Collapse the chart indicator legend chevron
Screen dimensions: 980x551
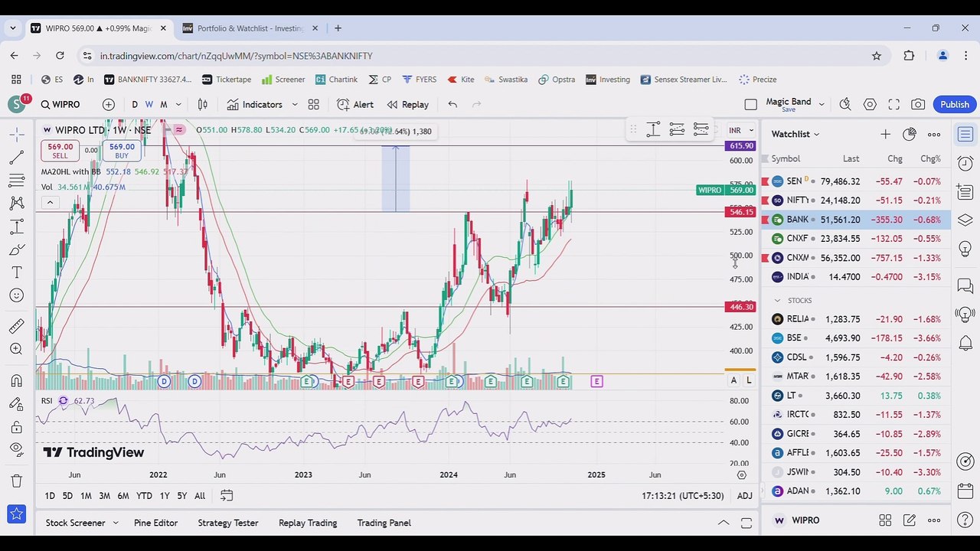pos(50,202)
